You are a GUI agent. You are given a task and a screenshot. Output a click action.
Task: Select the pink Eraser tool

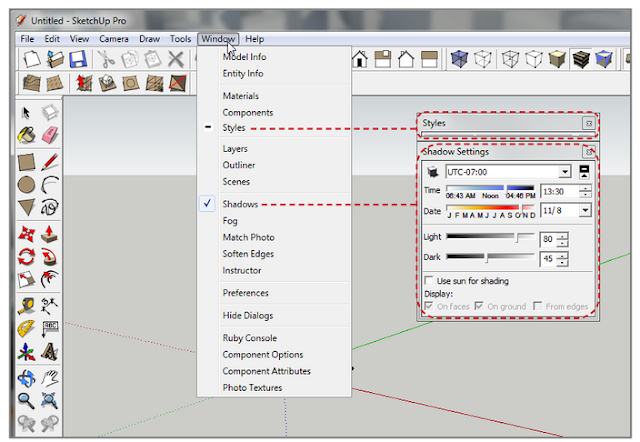[49, 135]
